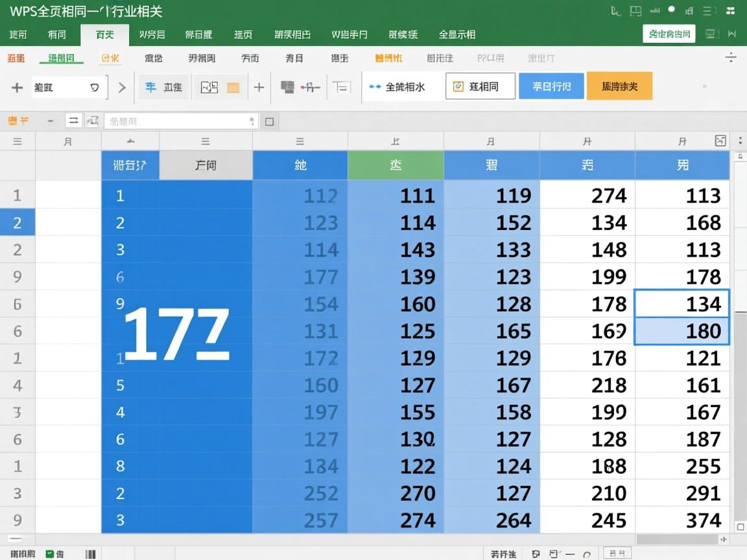
Task: Click the plus icon to add a toolbar tool
Action: (x=259, y=86)
